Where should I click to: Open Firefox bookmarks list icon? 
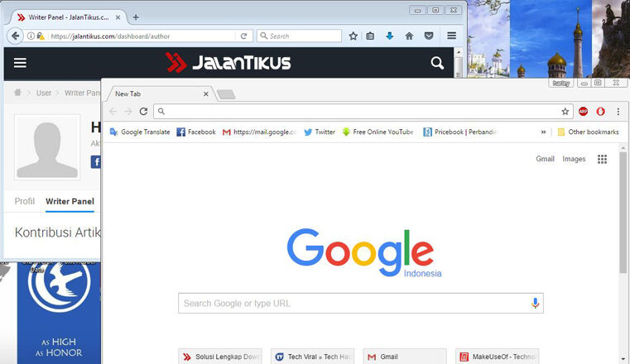(370, 36)
